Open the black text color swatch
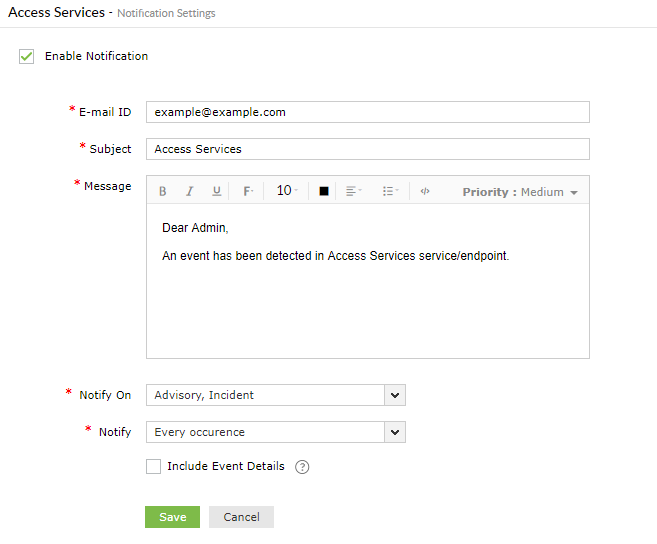The image size is (657, 544). [x=324, y=191]
